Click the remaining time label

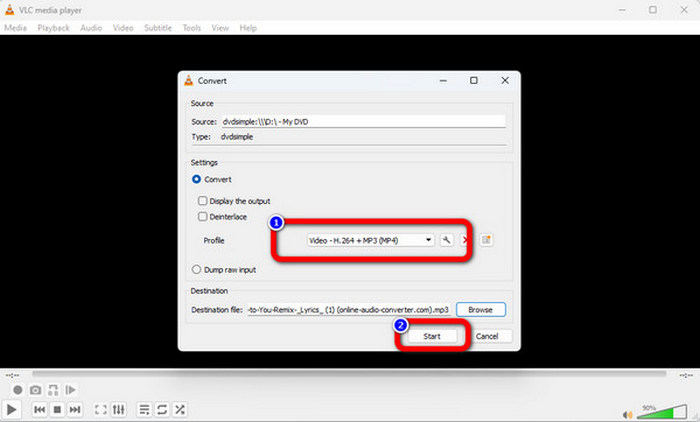(x=686, y=376)
